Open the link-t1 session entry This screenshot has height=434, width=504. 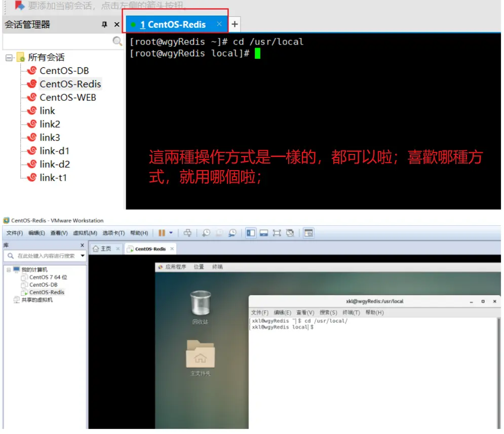coord(53,178)
